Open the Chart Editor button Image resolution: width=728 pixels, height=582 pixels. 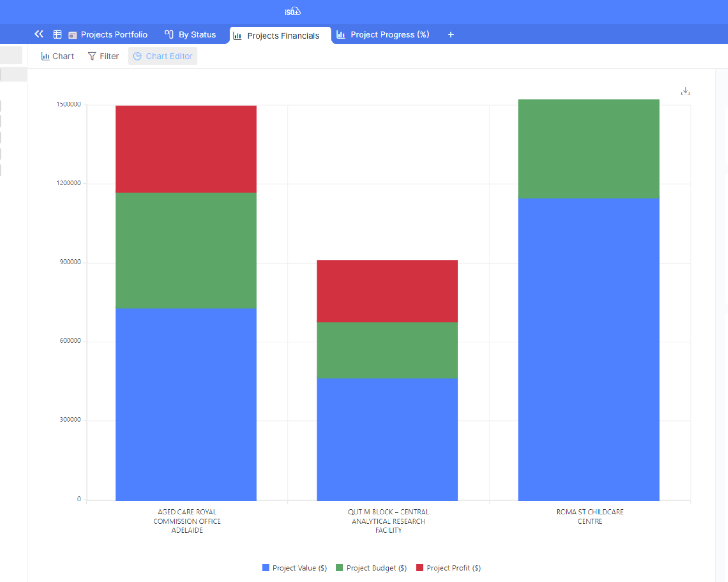coord(169,56)
